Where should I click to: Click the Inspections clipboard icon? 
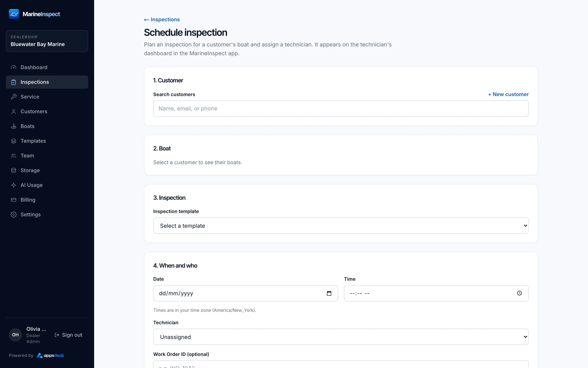click(x=14, y=82)
